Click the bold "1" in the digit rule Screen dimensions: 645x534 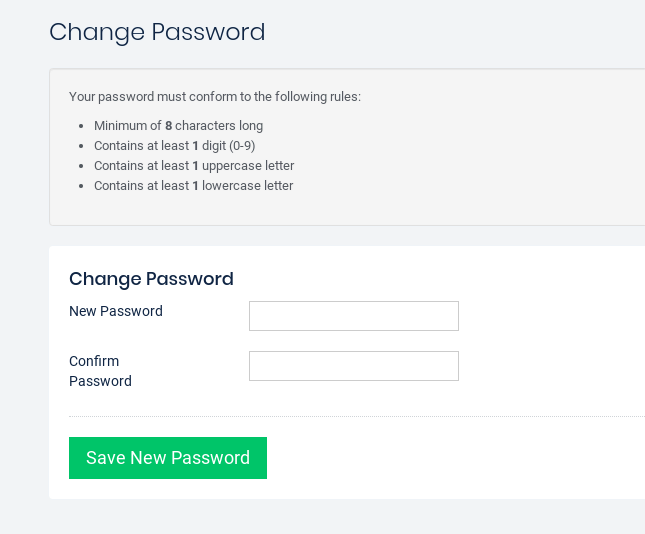pyautogui.click(x=195, y=146)
